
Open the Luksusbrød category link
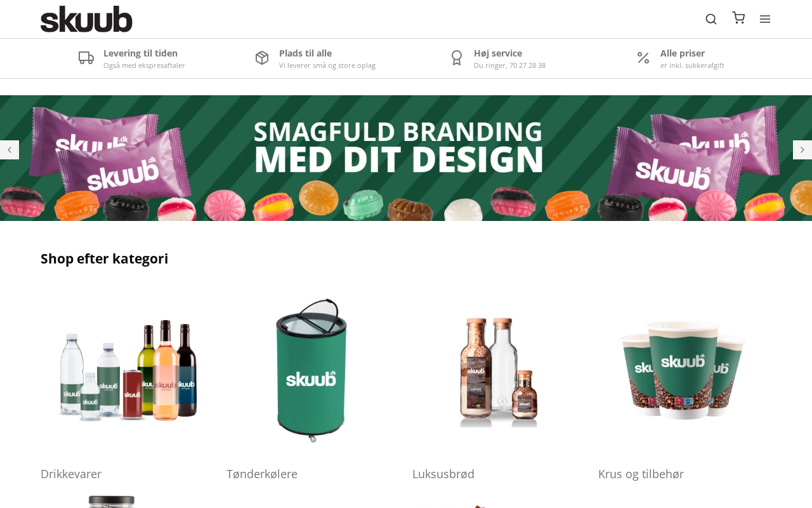click(443, 474)
